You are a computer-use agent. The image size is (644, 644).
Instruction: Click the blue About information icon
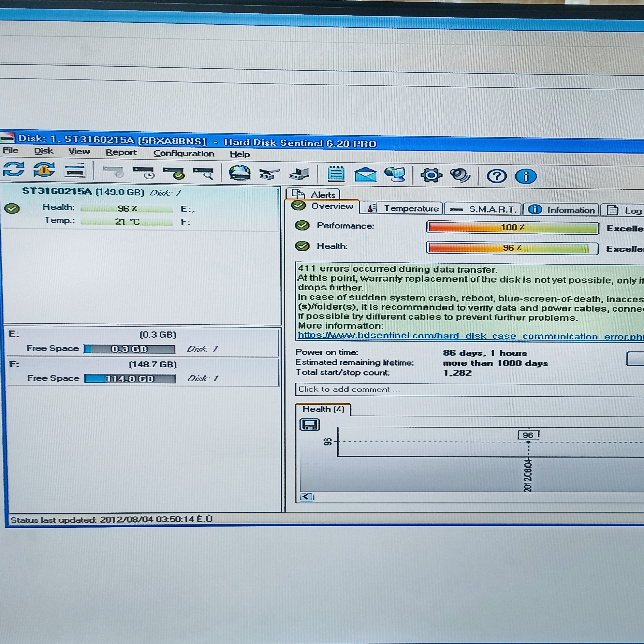tap(526, 176)
